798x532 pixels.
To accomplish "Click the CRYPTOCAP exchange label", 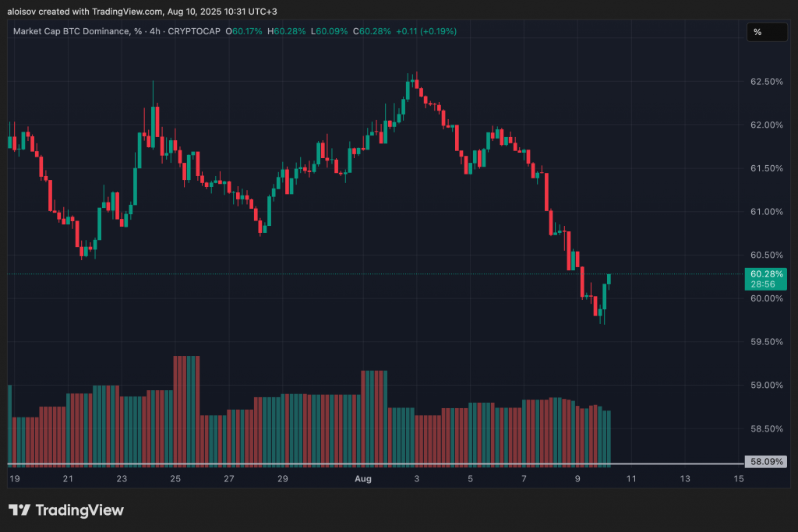I will [194, 31].
